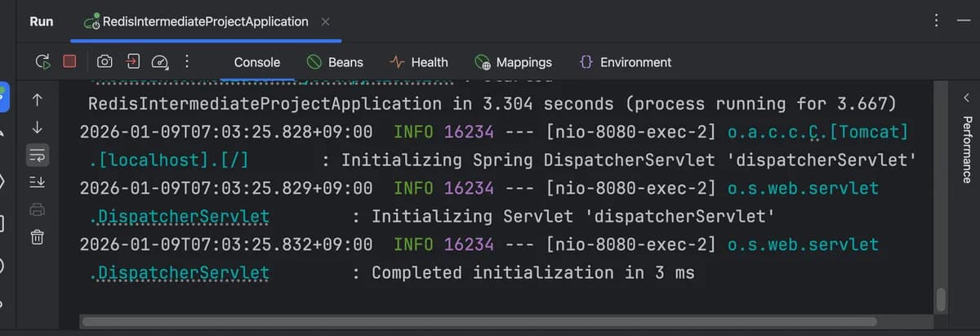Switch to the Health tab

(418, 62)
